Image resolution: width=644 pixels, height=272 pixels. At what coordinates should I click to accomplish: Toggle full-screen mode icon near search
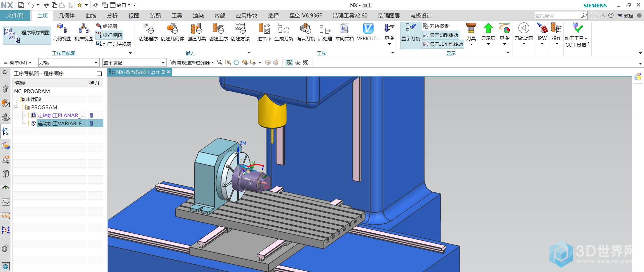(594, 15)
